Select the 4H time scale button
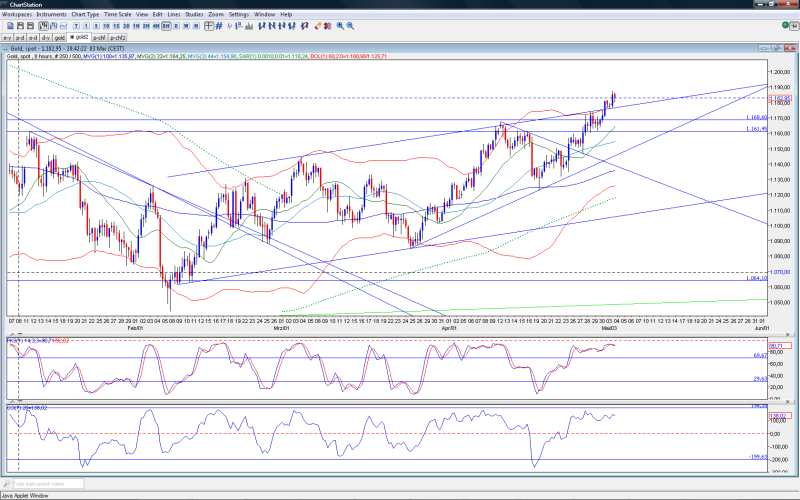The width and height of the screenshot is (800, 500). click(x=156, y=26)
